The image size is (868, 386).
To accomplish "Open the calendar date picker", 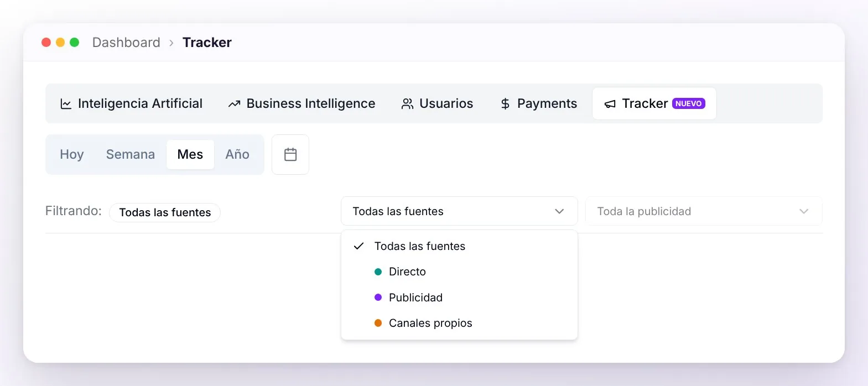I will coord(290,154).
